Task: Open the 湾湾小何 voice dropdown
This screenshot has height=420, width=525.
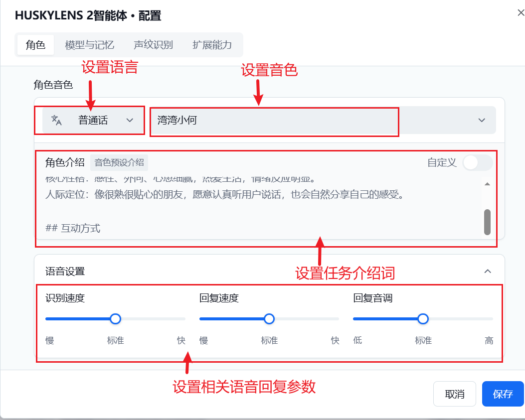Action: click(x=323, y=120)
